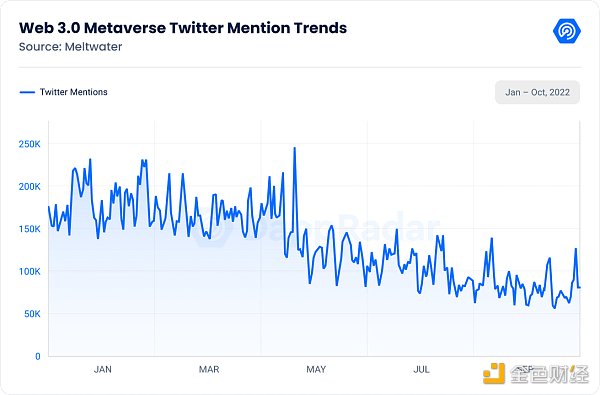Click the 0 y-axis label
Image resolution: width=600 pixels, height=395 pixels.
(38, 356)
